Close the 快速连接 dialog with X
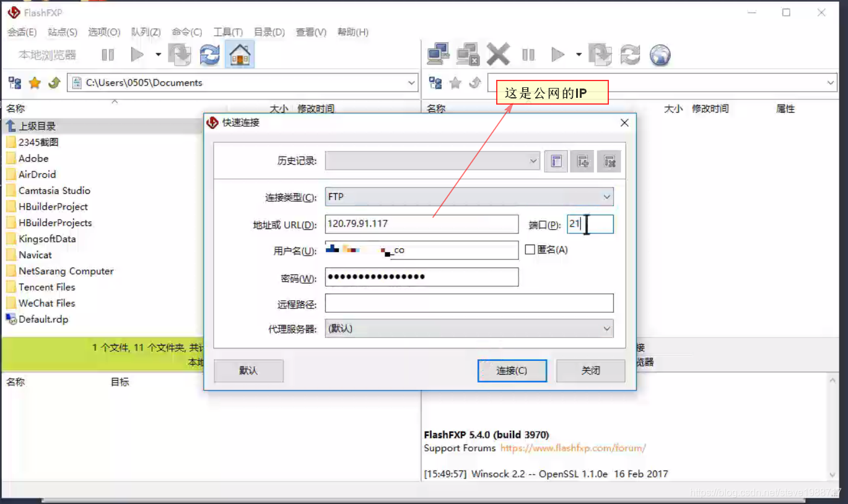This screenshot has width=848, height=504. [624, 123]
